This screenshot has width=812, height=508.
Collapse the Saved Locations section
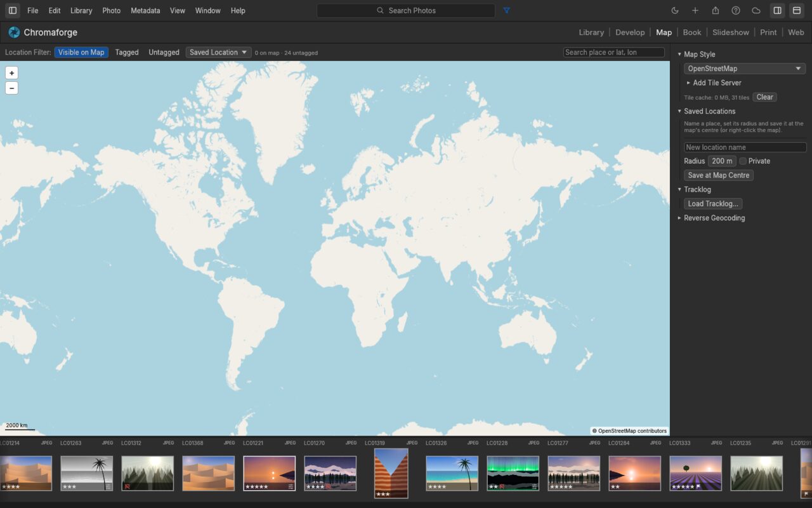(707, 111)
